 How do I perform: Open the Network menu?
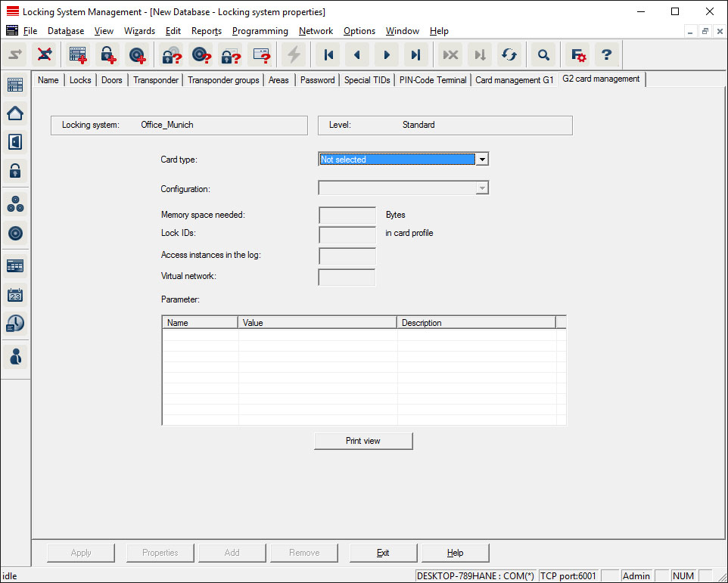pyautogui.click(x=316, y=31)
